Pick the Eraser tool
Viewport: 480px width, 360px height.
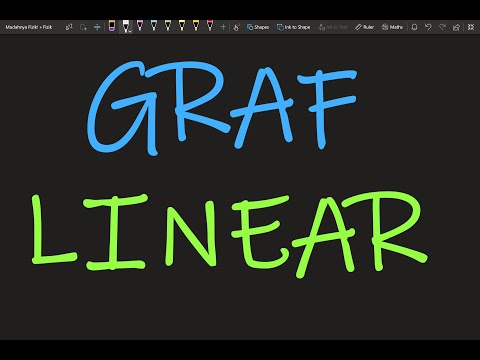(x=112, y=26)
